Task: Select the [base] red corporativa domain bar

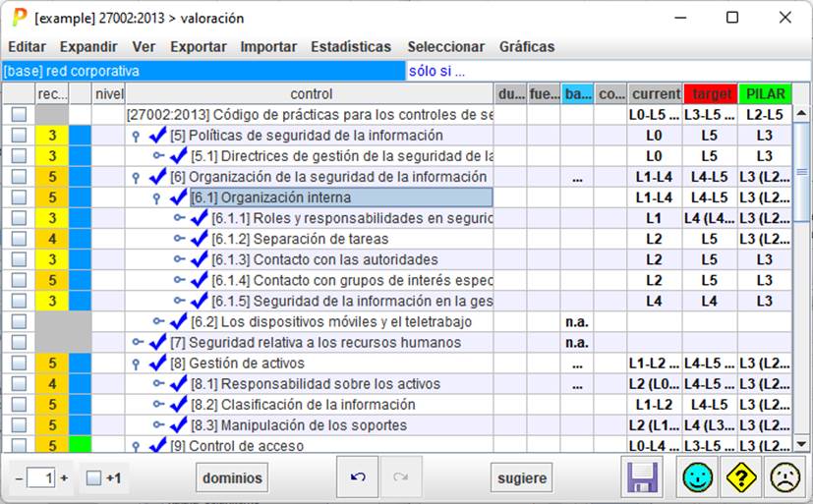Action: click(x=203, y=71)
